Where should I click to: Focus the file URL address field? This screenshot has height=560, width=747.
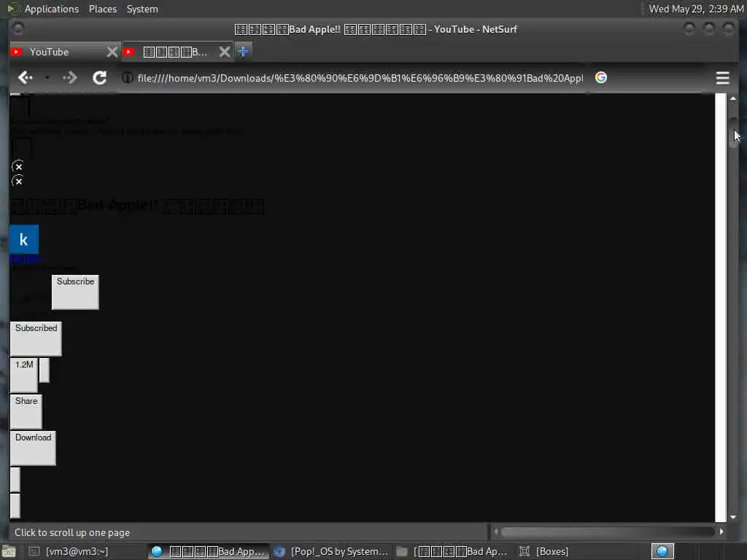[360, 78]
